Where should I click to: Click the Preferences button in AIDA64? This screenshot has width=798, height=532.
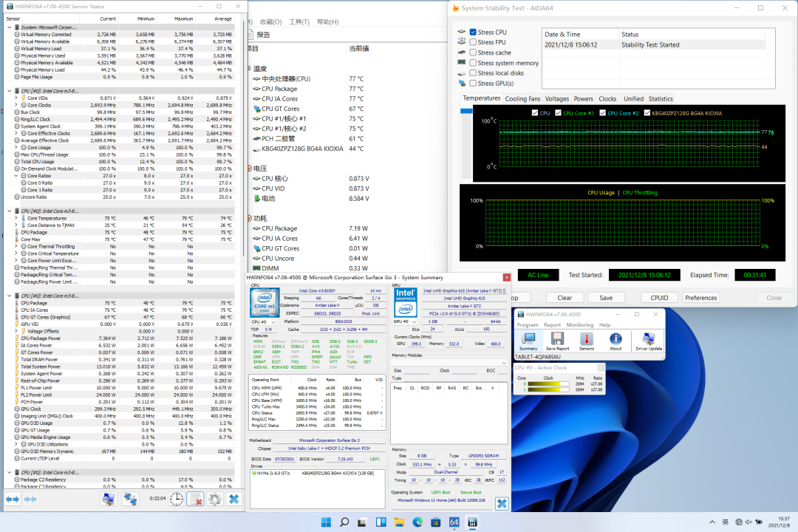700,298
